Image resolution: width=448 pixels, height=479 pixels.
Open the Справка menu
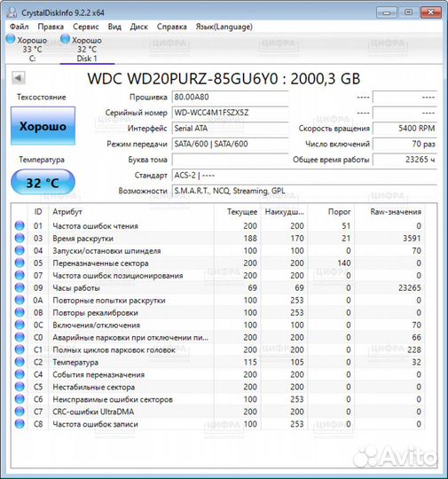172,27
